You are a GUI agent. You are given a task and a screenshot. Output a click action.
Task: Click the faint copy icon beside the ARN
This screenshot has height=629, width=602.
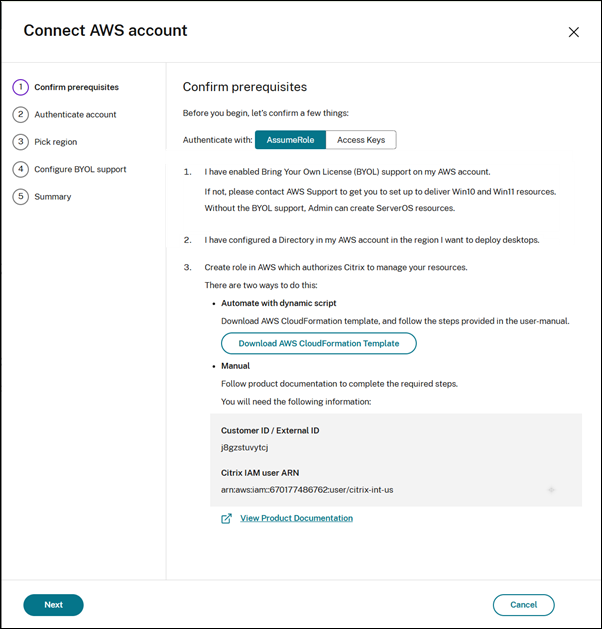coord(551,490)
